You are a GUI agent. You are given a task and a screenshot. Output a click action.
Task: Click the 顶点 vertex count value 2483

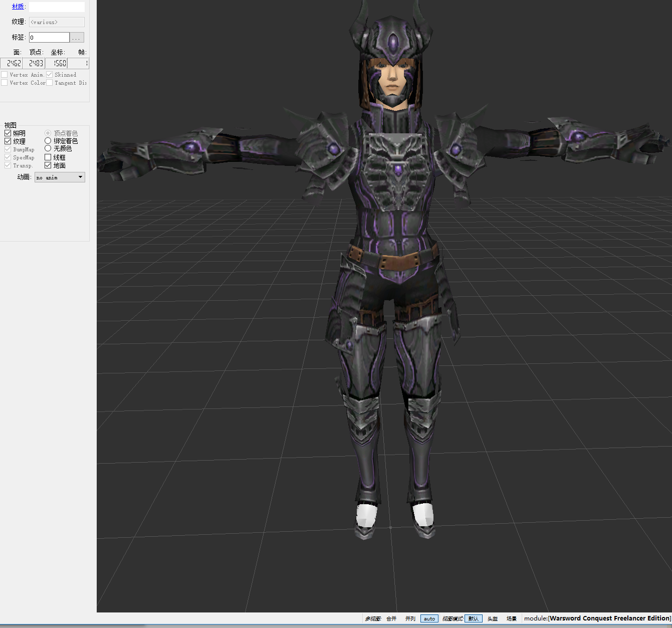[34, 63]
